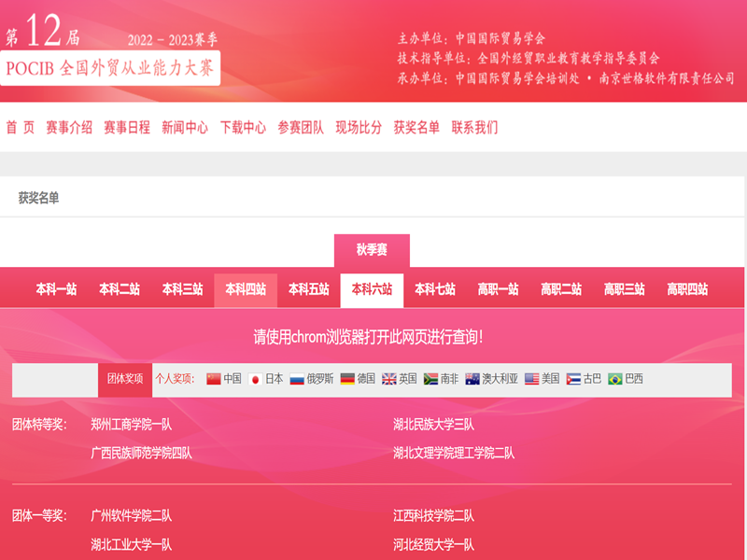The width and height of the screenshot is (747, 560).
Task: Go to 首页 in navigation
Action: click(20, 128)
